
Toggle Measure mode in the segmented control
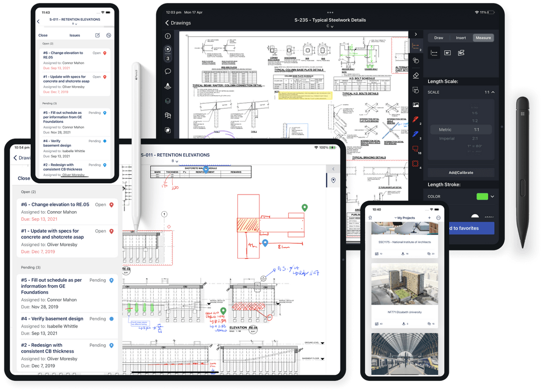tap(483, 38)
